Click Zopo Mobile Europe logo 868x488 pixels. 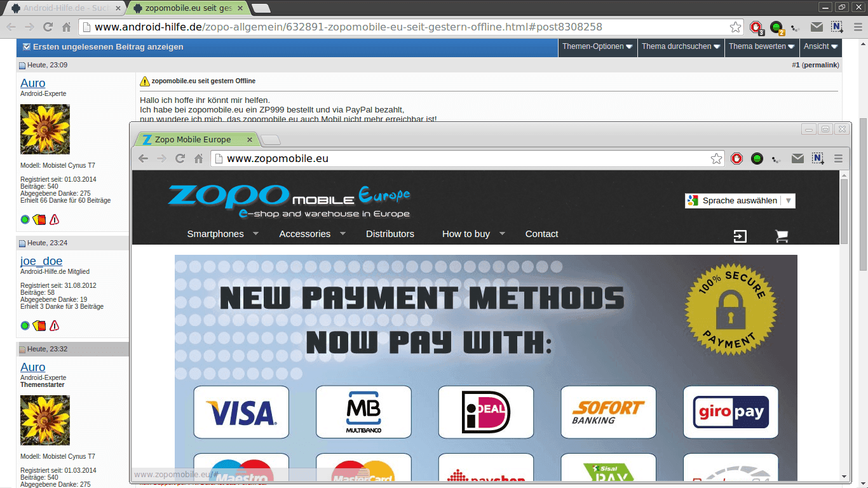(289, 201)
